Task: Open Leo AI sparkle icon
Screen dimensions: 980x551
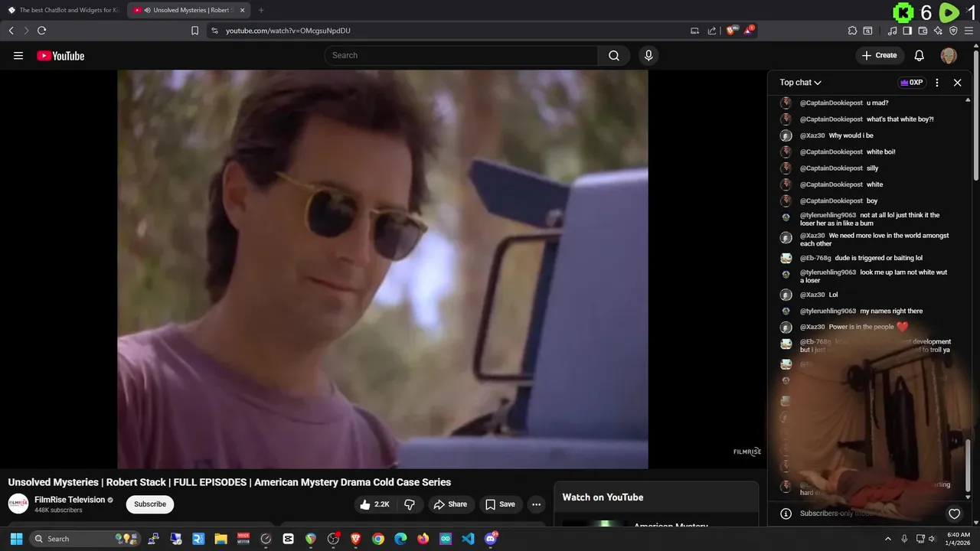Action: coord(938,31)
